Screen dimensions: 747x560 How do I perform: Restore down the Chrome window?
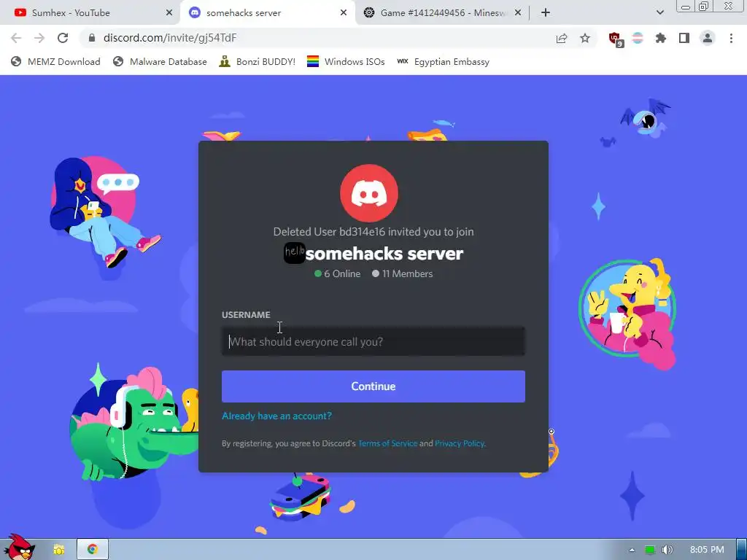tap(703, 7)
